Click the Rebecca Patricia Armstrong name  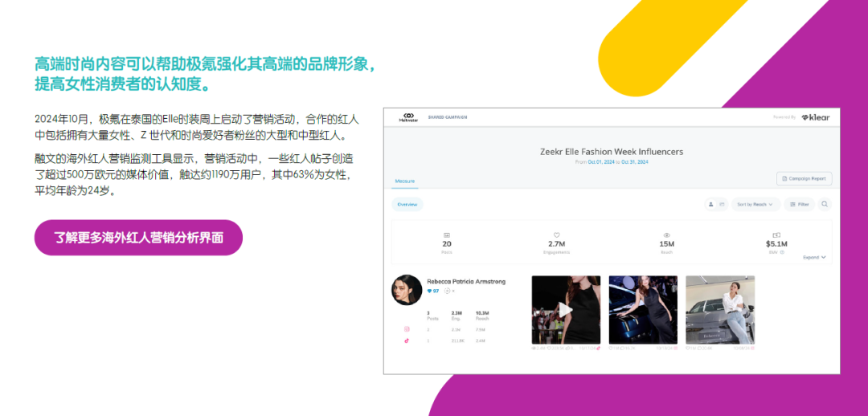pos(466,282)
